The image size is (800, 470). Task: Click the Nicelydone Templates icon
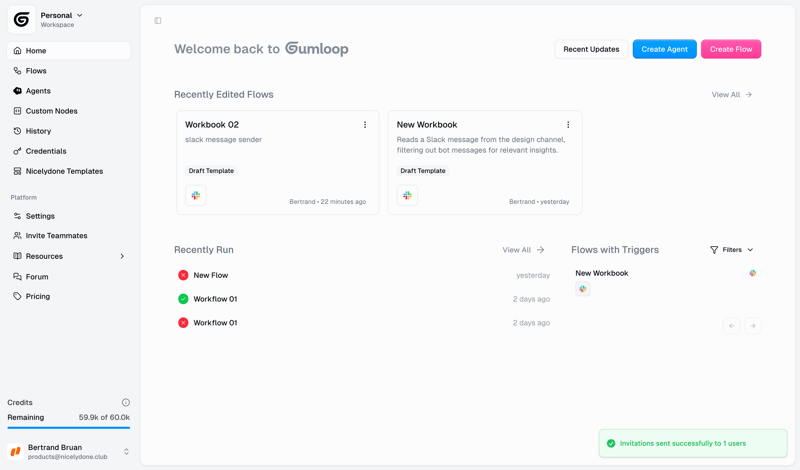click(x=17, y=171)
